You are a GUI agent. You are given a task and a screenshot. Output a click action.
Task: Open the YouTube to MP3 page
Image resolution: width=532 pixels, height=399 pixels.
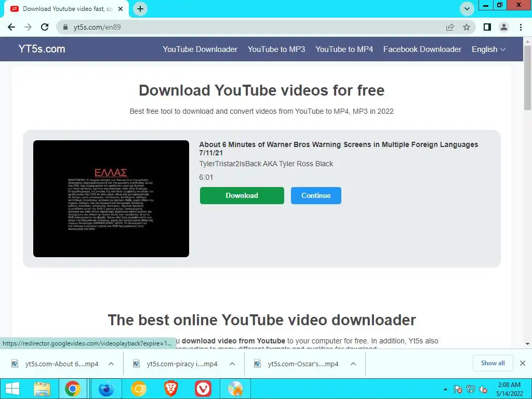(276, 49)
